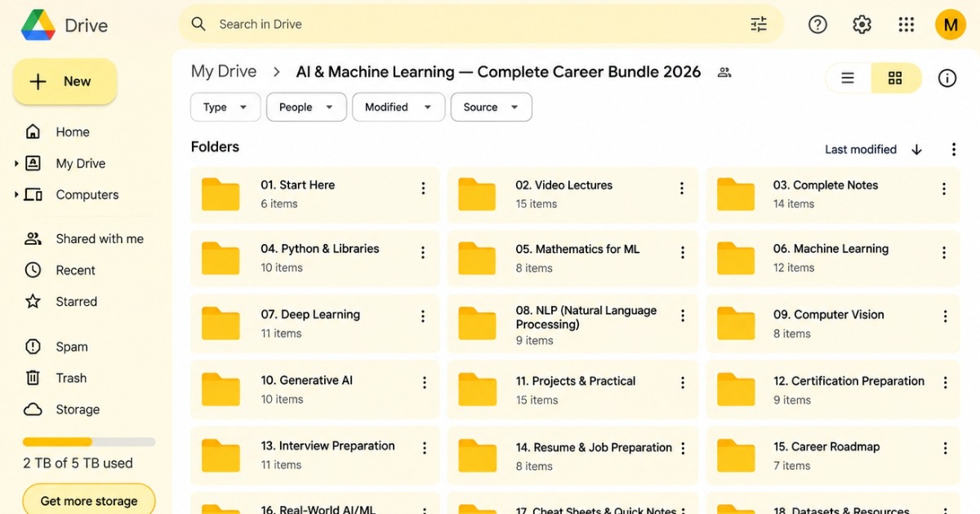Click Get more storage button
The width and height of the screenshot is (980, 514).
coord(89,501)
